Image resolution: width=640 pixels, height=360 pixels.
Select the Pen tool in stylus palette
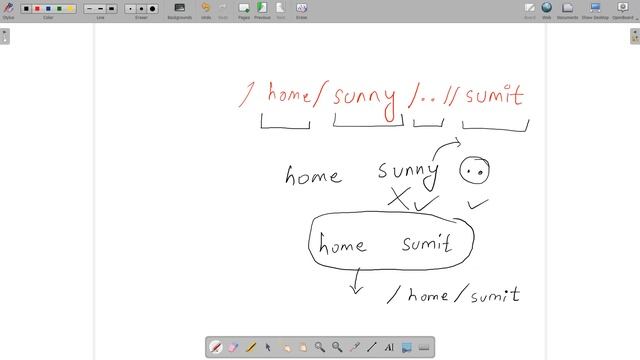click(216, 347)
